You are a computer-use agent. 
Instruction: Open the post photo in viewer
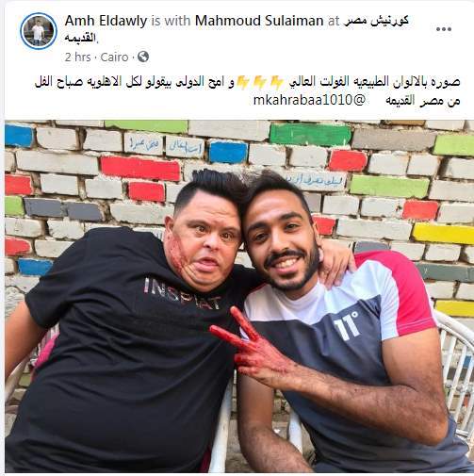pos(239,296)
